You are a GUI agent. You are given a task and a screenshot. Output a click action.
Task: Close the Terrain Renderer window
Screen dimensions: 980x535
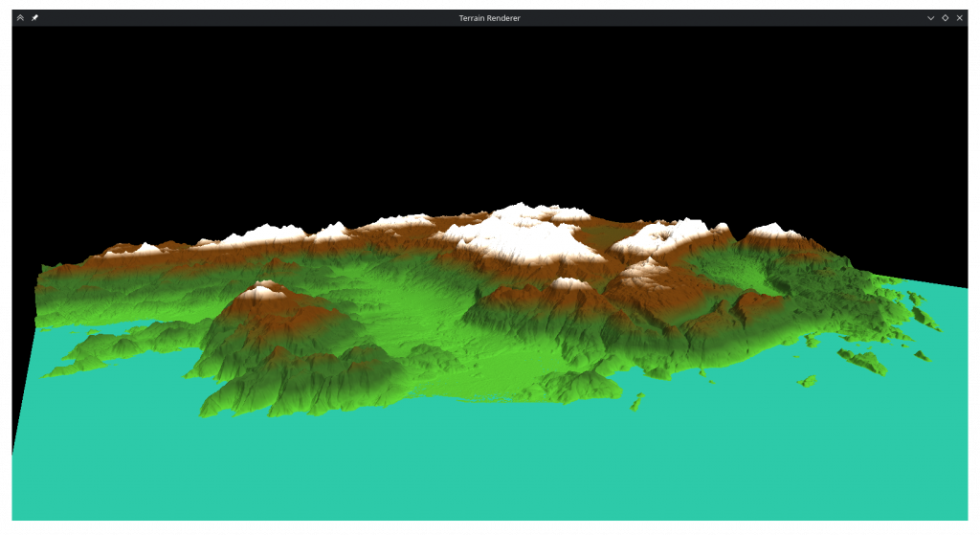[959, 17]
